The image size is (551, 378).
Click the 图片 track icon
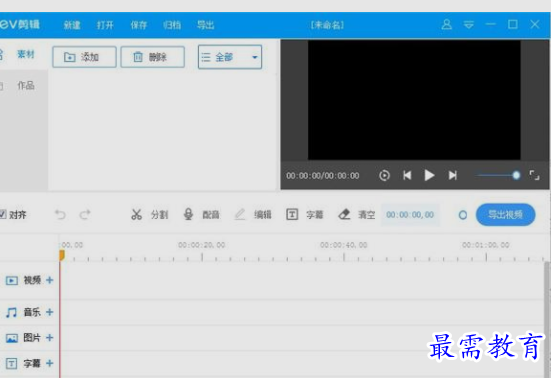(x=12, y=338)
